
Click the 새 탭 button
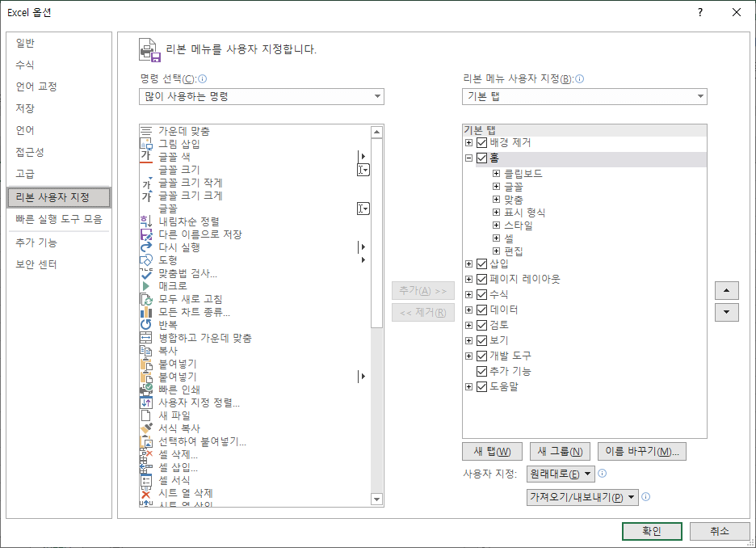[x=492, y=452]
